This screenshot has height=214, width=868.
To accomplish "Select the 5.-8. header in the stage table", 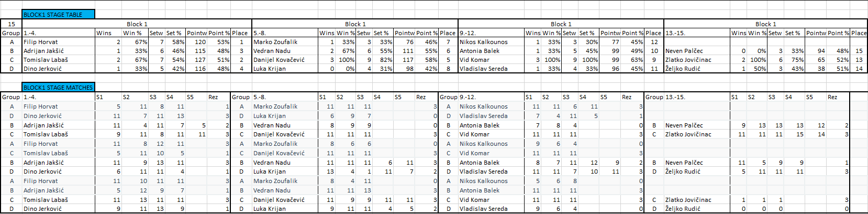I will point(260,33).
